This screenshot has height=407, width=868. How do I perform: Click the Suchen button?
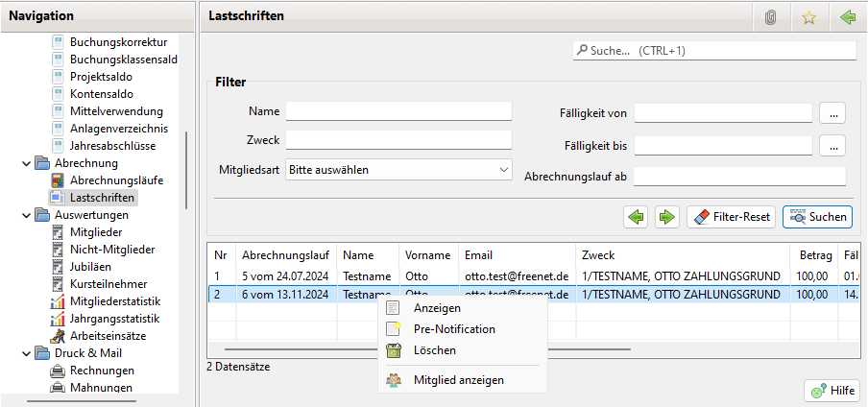tap(817, 217)
